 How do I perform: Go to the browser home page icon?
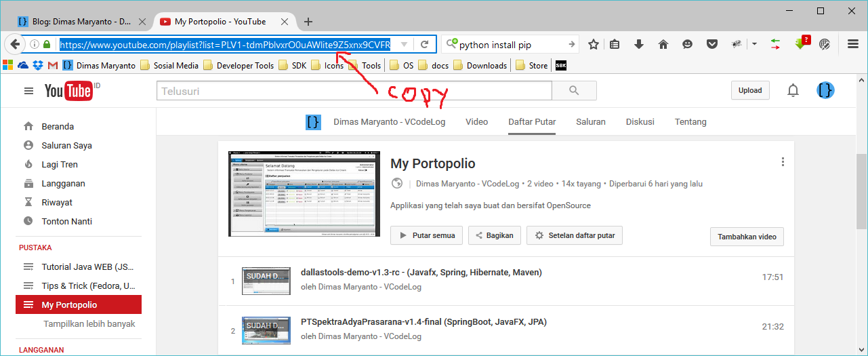click(663, 44)
